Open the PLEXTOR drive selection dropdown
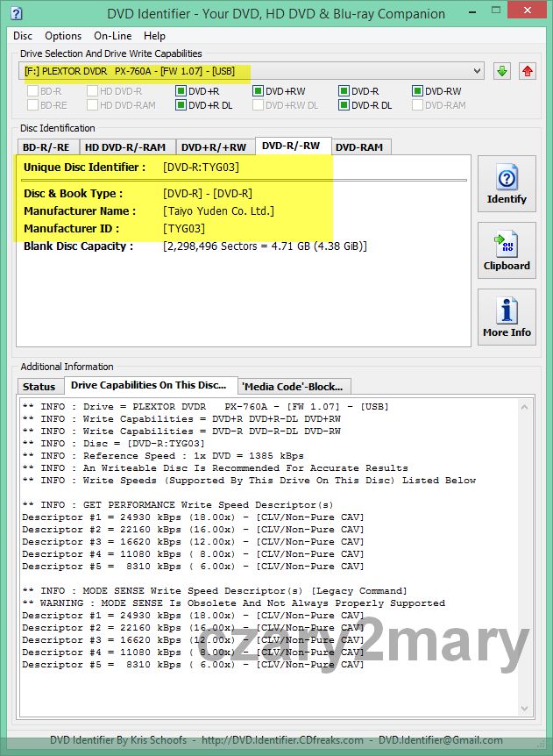This screenshot has width=553, height=756. (252, 71)
